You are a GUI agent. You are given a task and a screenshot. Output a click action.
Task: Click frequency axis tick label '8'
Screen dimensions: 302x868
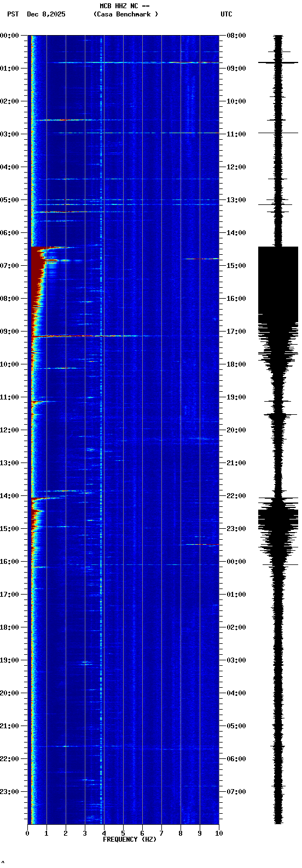[x=181, y=833]
